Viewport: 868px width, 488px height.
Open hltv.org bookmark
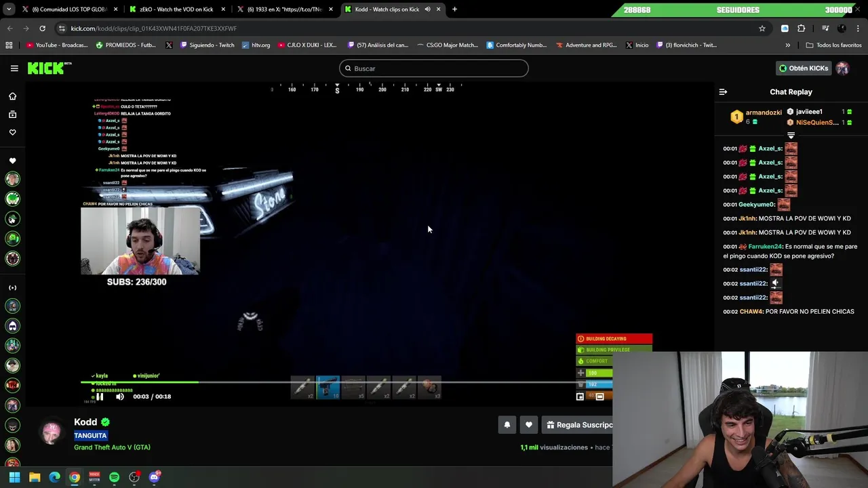pos(256,45)
